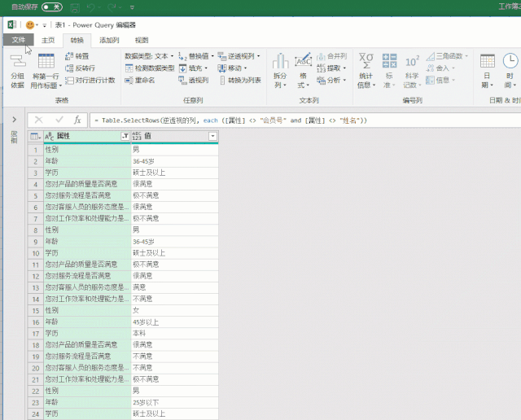The width and height of the screenshot is (521, 420).
Task: Select row 8 cell containing 性别
Action: coord(87,230)
